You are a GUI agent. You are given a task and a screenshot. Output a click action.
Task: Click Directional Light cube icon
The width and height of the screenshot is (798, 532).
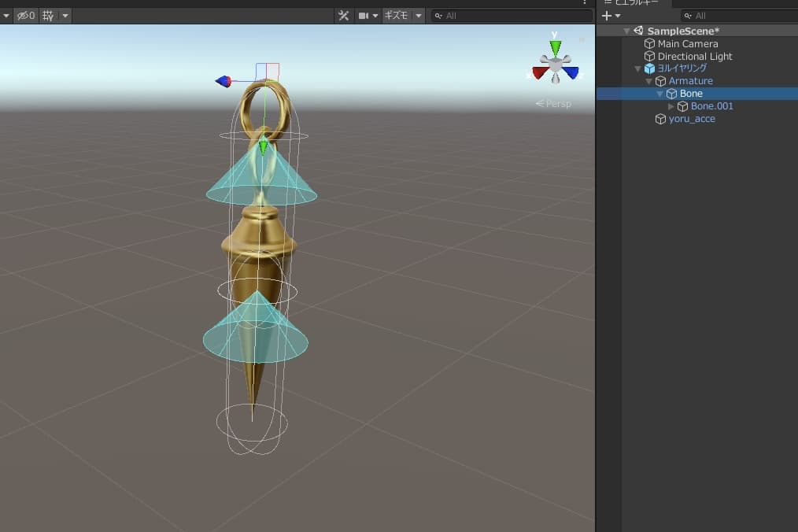pos(649,56)
